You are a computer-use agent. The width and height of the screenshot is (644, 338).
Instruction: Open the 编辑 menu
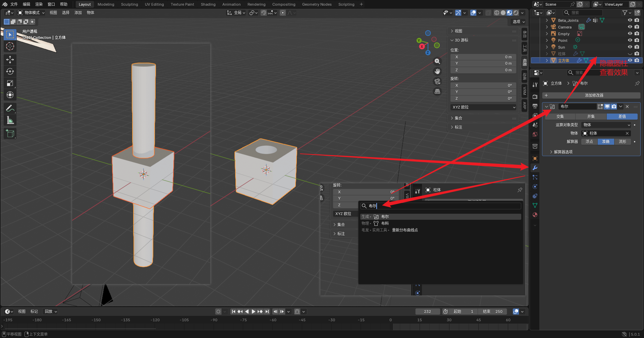pyautogui.click(x=26, y=4)
